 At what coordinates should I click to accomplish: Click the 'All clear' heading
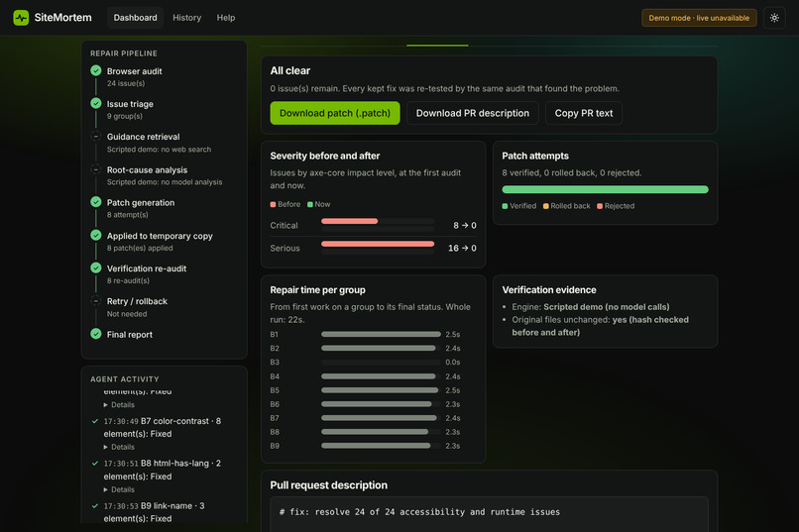pos(289,70)
